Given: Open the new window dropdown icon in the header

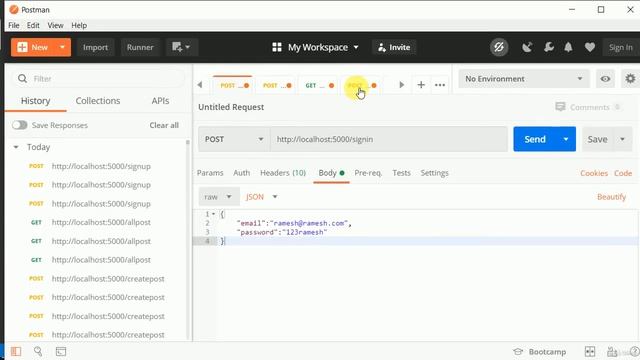Looking at the screenshot, I should (181, 47).
